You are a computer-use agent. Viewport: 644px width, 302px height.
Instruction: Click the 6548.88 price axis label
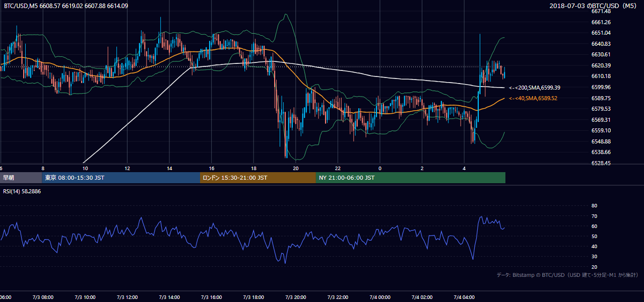(x=601, y=141)
